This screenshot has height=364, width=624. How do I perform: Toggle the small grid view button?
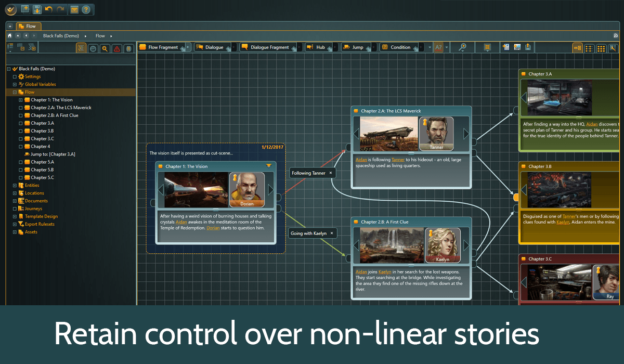[x=589, y=48]
